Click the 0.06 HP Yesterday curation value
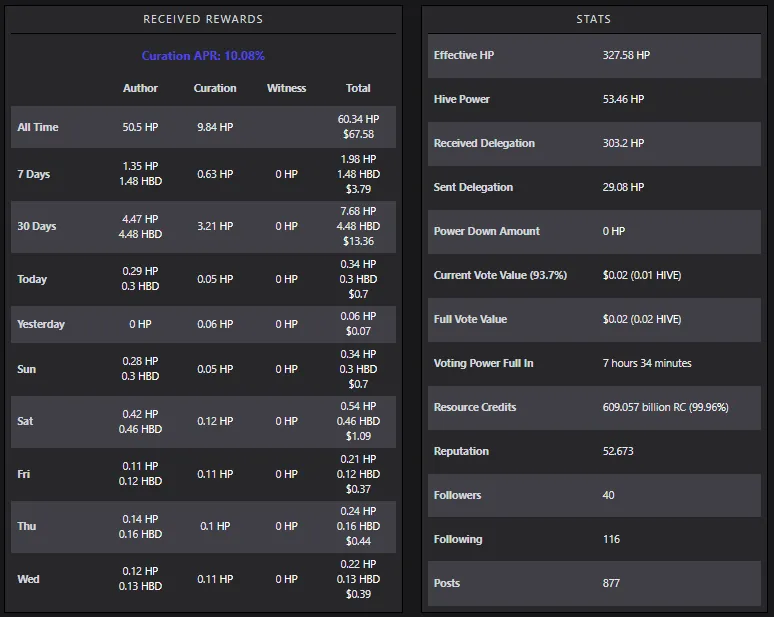 pos(215,324)
